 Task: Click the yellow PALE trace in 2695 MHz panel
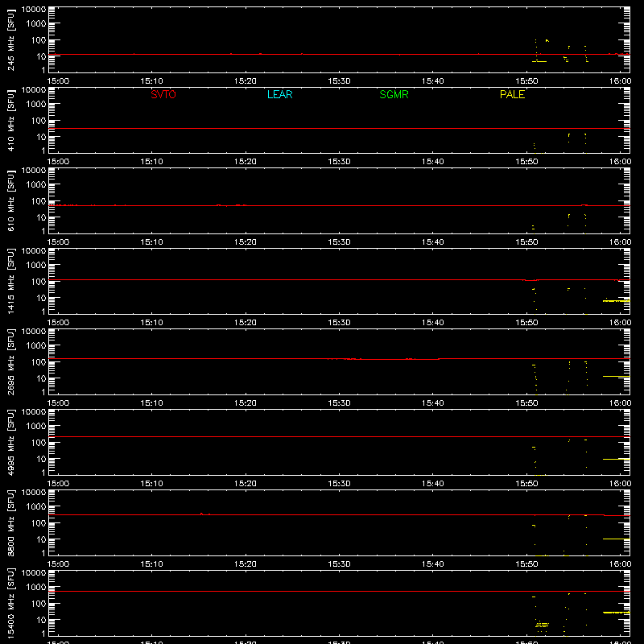tap(616, 376)
